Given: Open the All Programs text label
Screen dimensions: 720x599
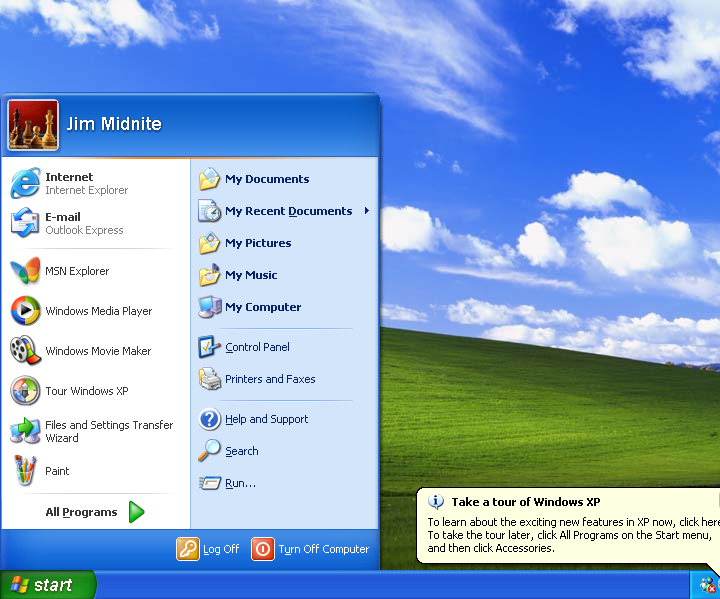Looking at the screenshot, I should [x=81, y=512].
